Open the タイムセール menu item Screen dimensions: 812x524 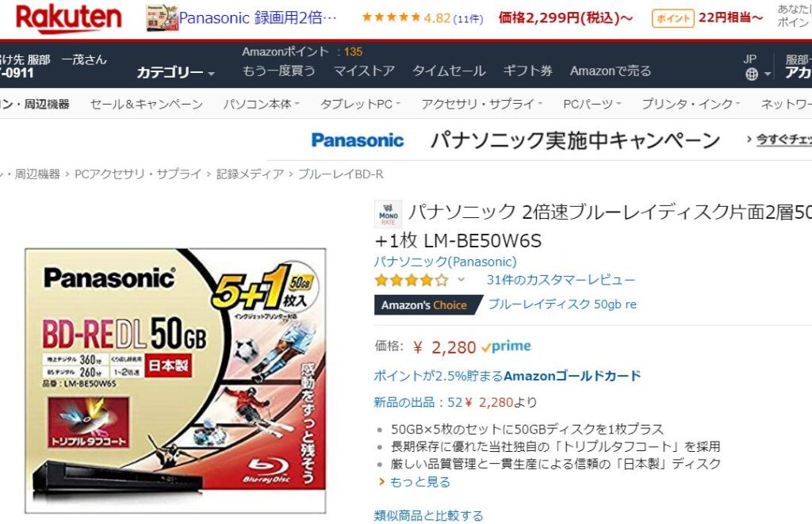449,71
